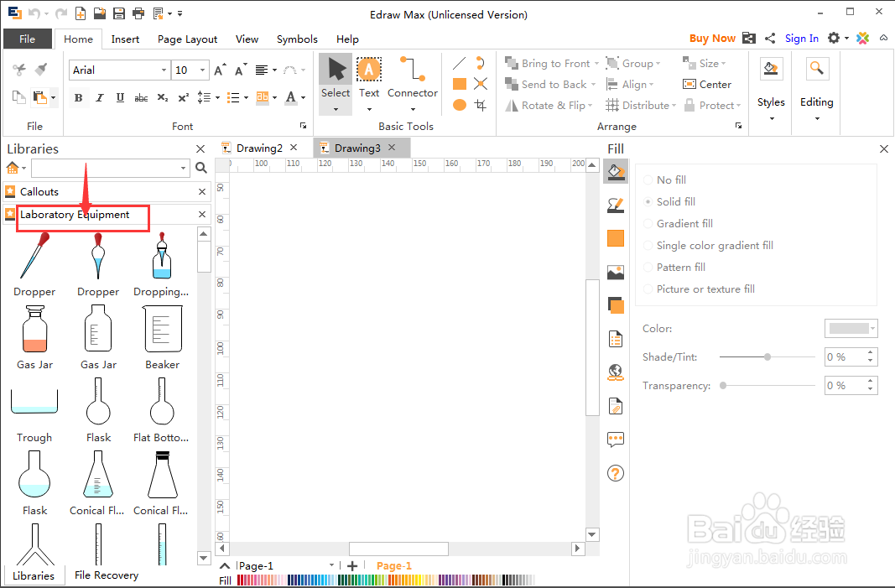Viewport: 895px width, 588px height.
Task: Open the Comment bubble pane icon
Action: tap(616, 439)
